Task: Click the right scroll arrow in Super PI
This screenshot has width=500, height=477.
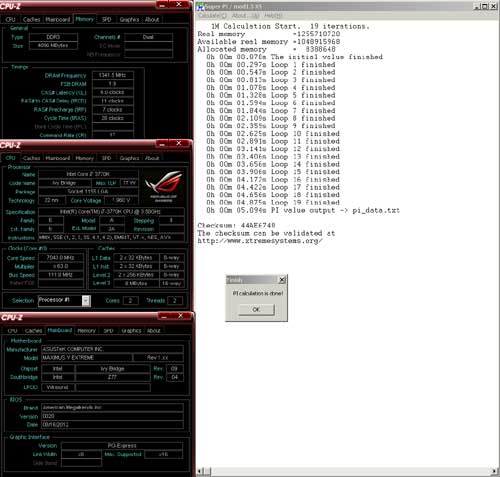Action: pos(494,471)
